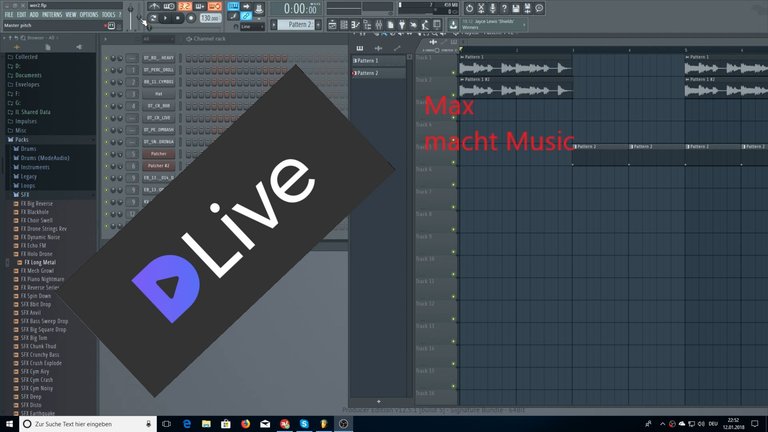
Task: Select FX Long Metal sample
Action: click(40, 263)
